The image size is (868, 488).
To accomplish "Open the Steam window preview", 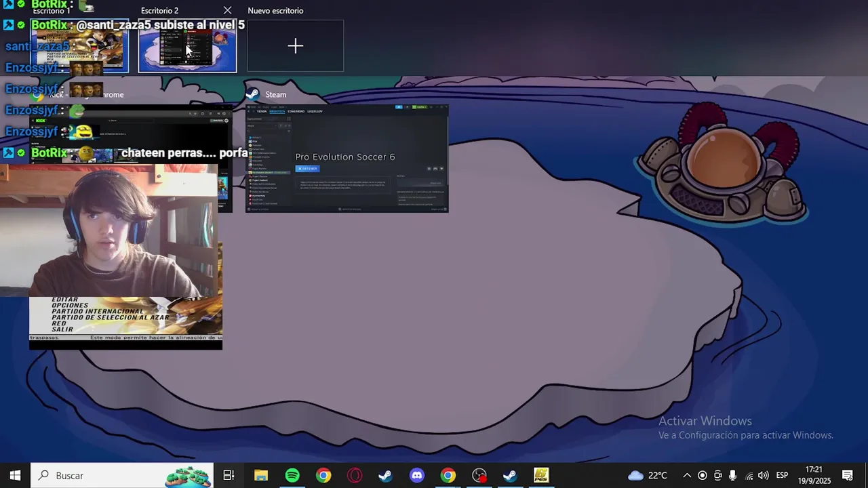I will click(x=347, y=159).
